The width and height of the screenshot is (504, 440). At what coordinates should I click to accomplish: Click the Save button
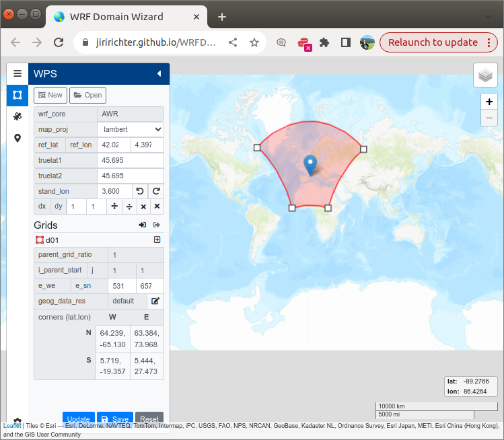click(114, 418)
